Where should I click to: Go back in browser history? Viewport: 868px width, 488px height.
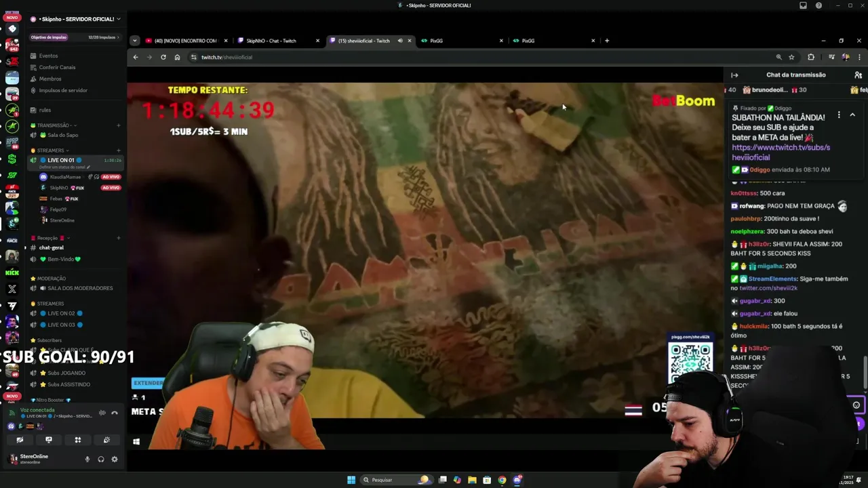pos(136,57)
